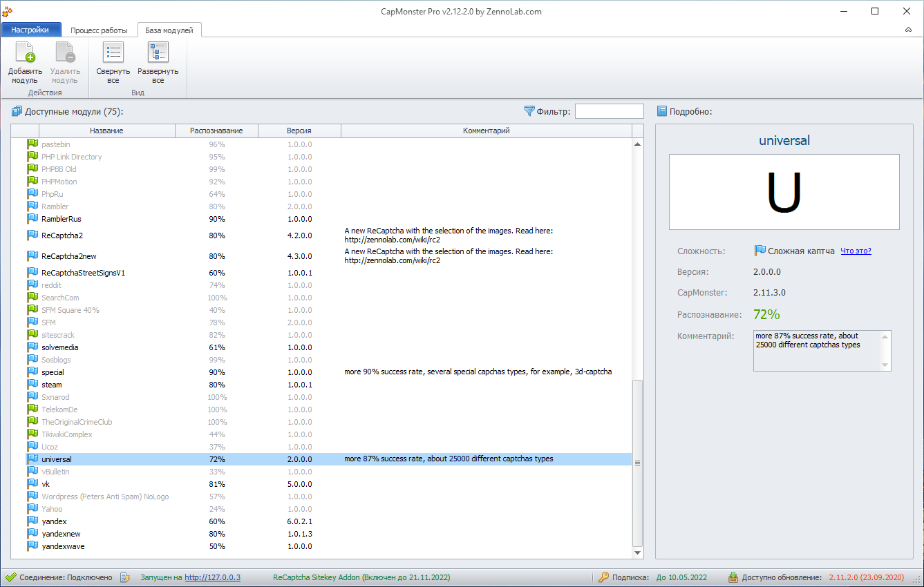Viewport: 924px width, 587px height.
Task: Click into the Фильтр text field
Action: (609, 111)
